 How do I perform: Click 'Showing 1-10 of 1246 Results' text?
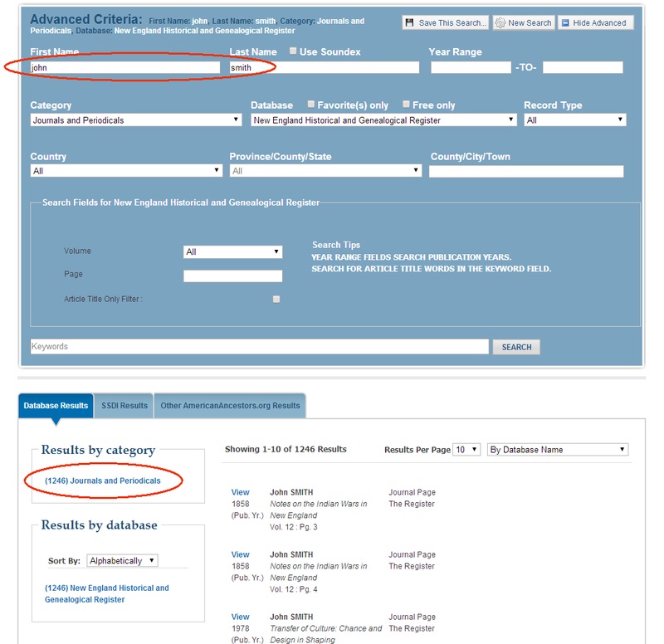point(286,449)
